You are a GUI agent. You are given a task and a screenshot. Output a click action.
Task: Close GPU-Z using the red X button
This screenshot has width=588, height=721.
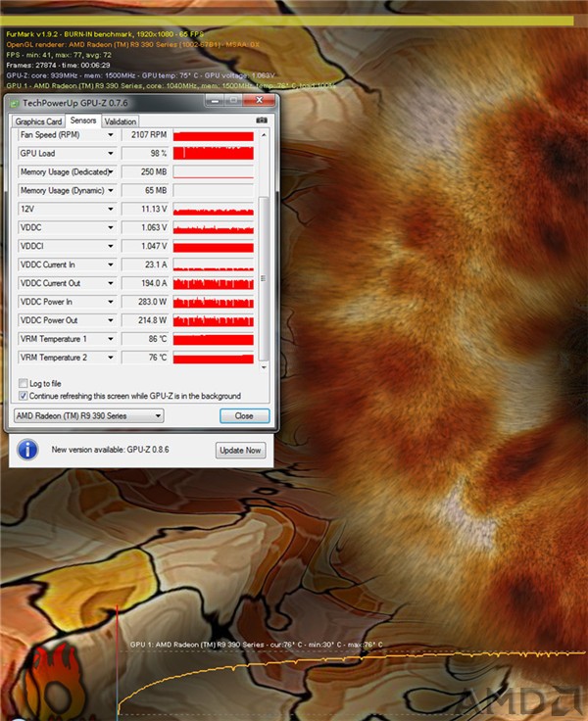259,100
